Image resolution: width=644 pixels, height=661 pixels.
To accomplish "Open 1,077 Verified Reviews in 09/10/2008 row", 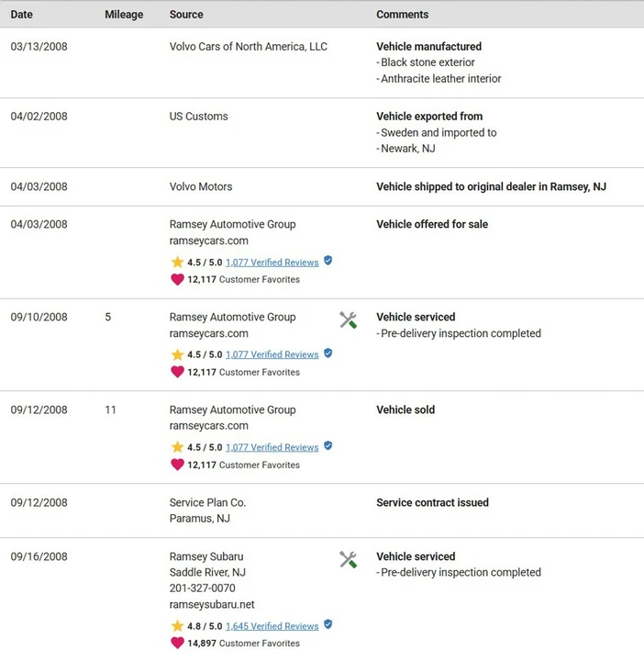I will click(x=272, y=354).
